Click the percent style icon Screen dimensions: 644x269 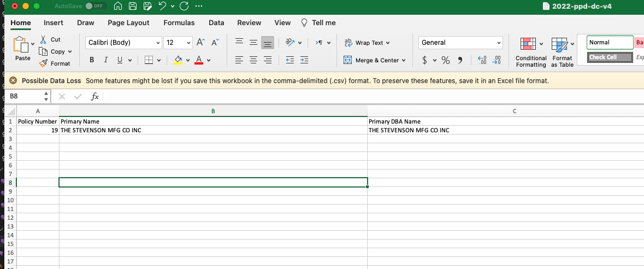pos(445,60)
